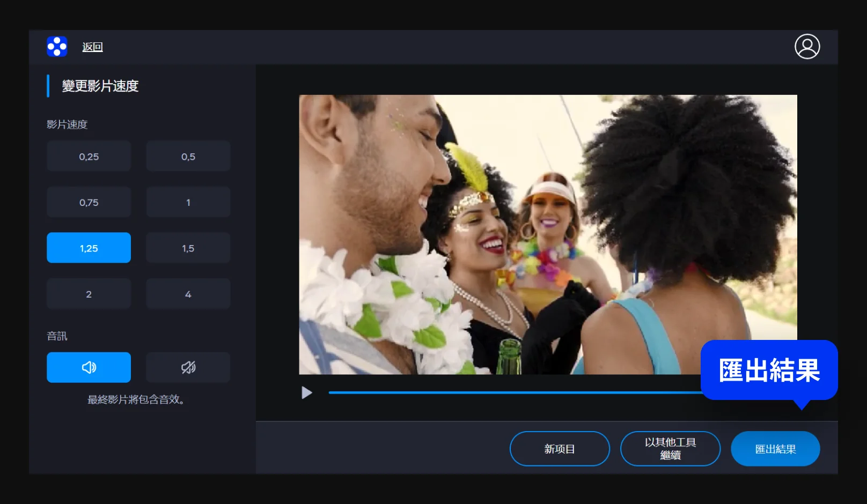Go back using the 返回 link
Image resolution: width=867 pixels, height=504 pixels.
click(x=92, y=47)
